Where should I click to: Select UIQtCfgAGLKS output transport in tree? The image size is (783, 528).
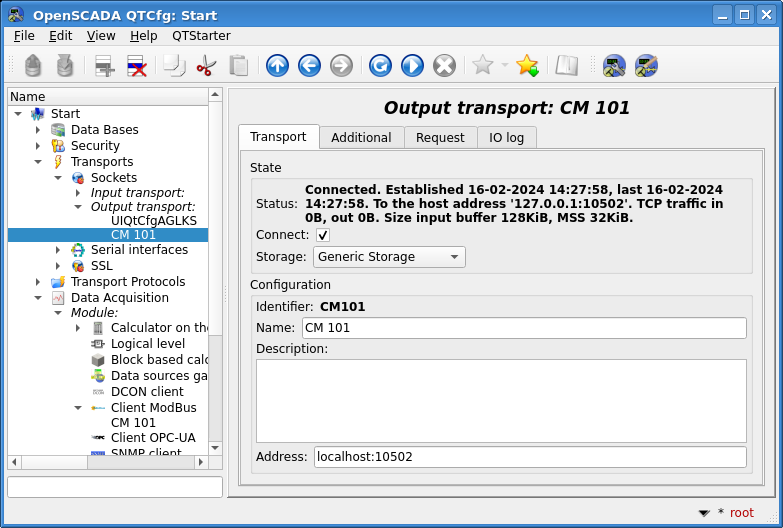click(154, 220)
